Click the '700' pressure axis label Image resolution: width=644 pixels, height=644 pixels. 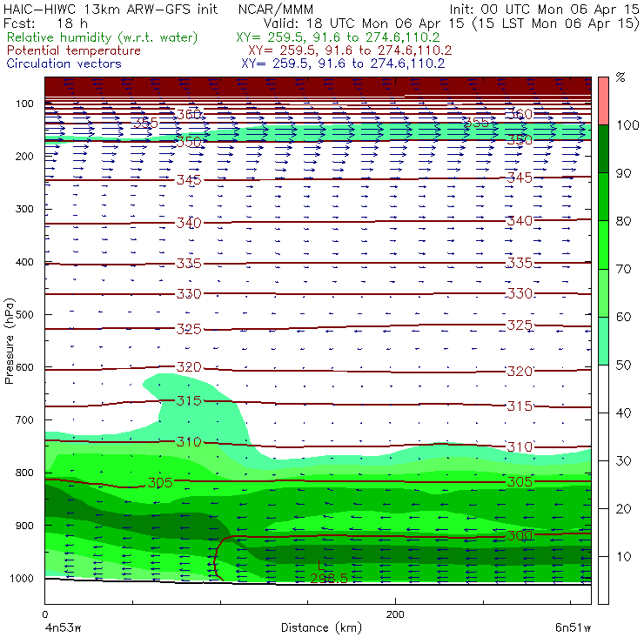point(24,419)
